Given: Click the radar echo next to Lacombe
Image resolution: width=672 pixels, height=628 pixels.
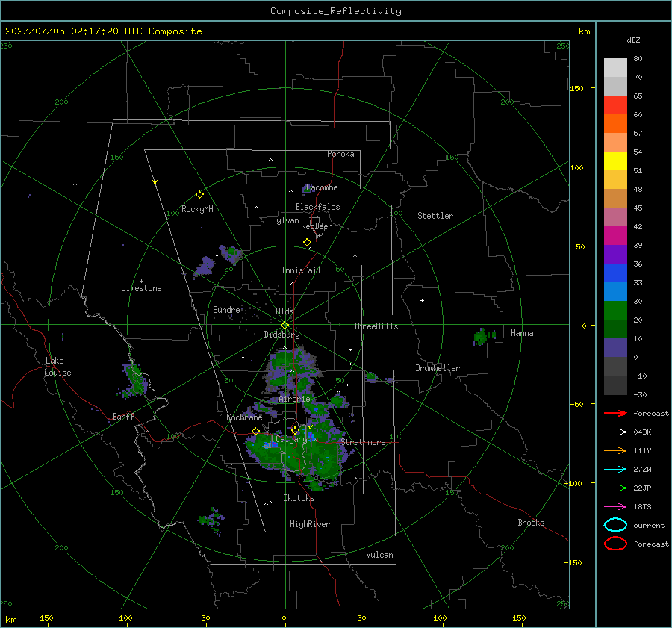Looking at the screenshot, I should pos(307,189).
